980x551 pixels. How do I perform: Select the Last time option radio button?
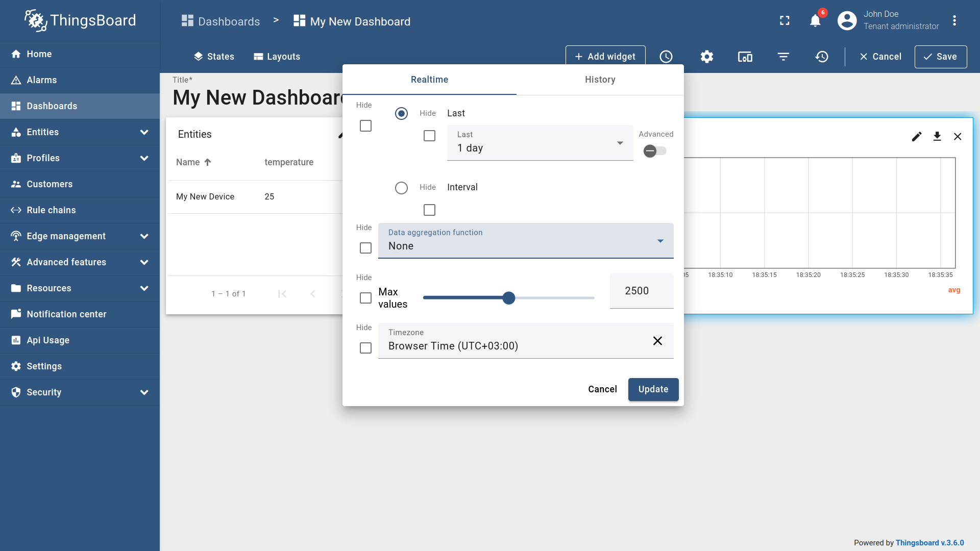point(401,113)
